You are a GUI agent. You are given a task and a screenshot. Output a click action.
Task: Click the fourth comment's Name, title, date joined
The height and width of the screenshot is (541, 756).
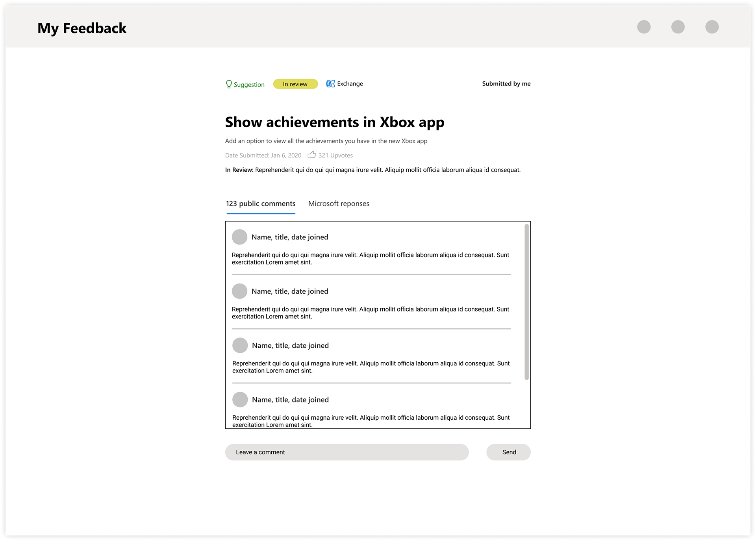(x=290, y=400)
